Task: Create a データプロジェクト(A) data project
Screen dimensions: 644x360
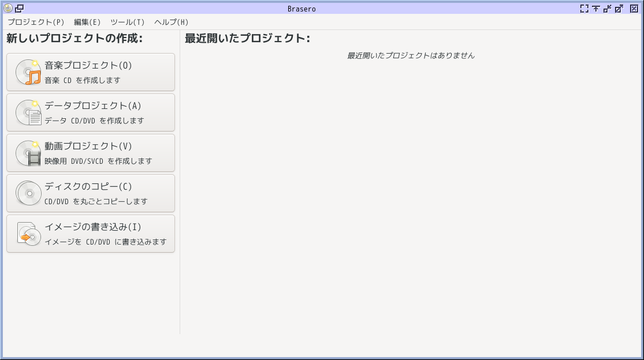Action: [x=91, y=112]
